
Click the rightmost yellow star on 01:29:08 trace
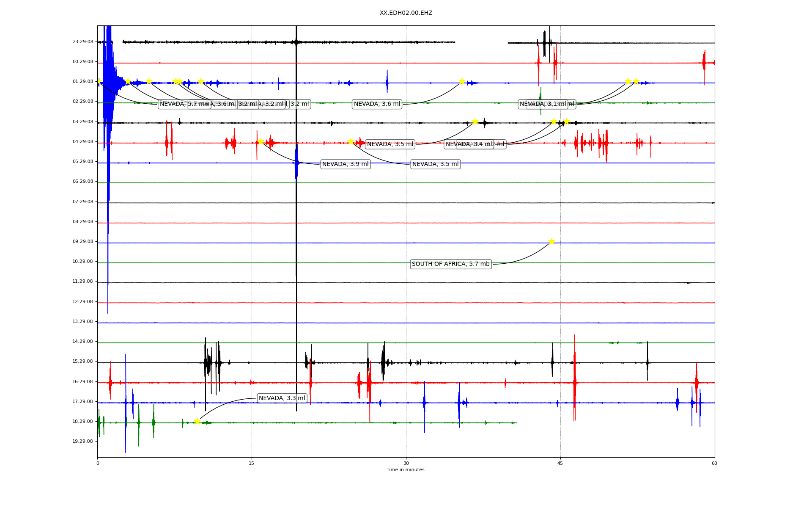636,81
